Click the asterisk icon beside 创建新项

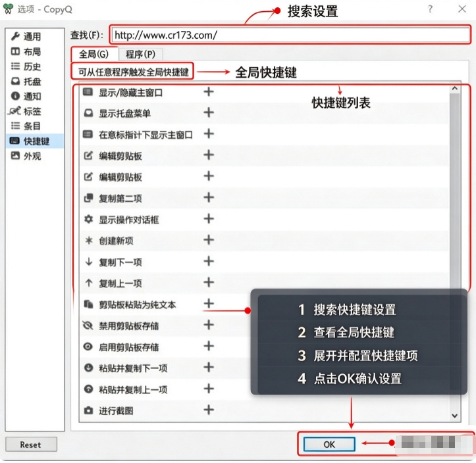(89, 241)
